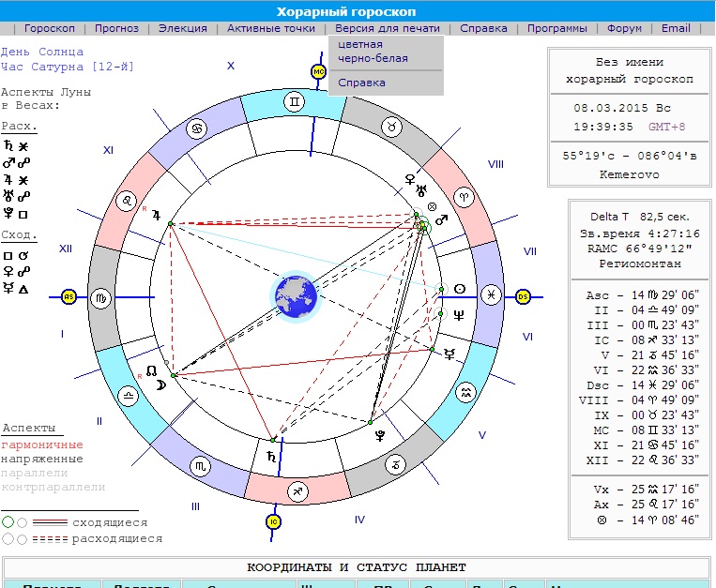Open the Гороскоп dropdown menu
The width and height of the screenshot is (716, 588).
[x=50, y=28]
